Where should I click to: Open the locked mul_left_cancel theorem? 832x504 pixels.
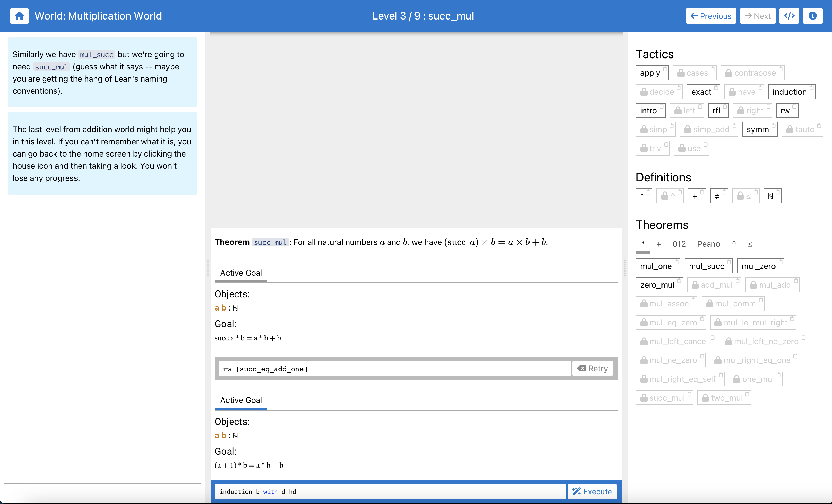(676, 341)
